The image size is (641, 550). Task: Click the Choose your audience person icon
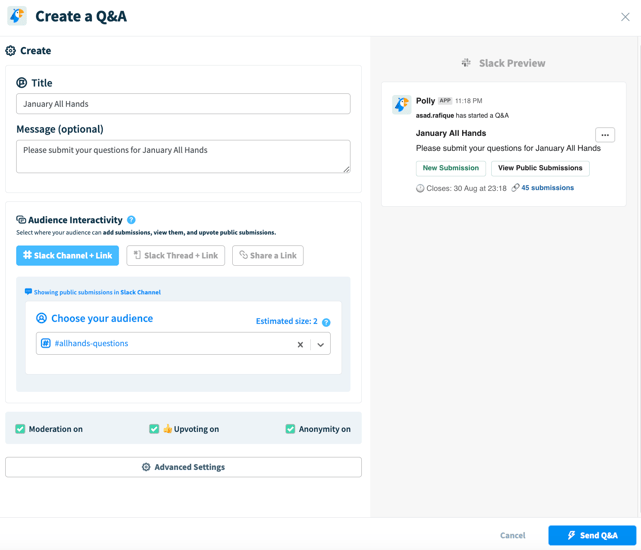(42, 318)
